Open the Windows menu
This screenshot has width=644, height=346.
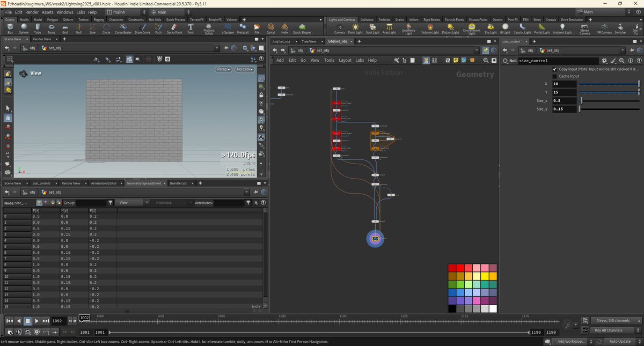coord(64,12)
